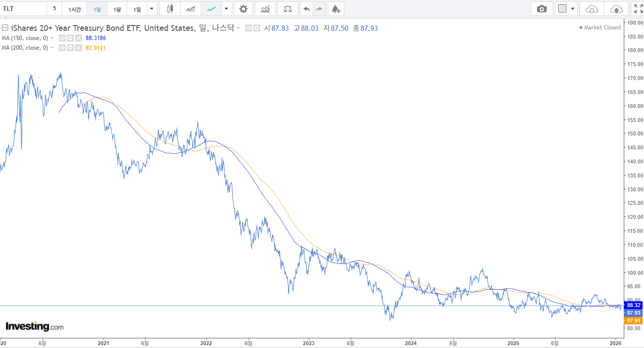Take a chart snapshot with camera icon
The image size is (644, 348).
pos(542,9)
